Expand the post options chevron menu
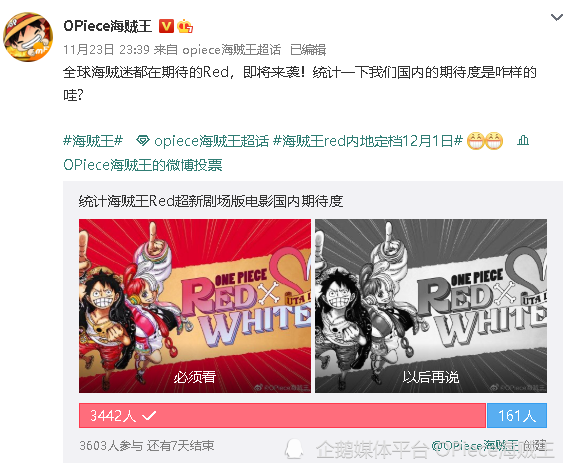The image size is (567, 469). [557, 17]
